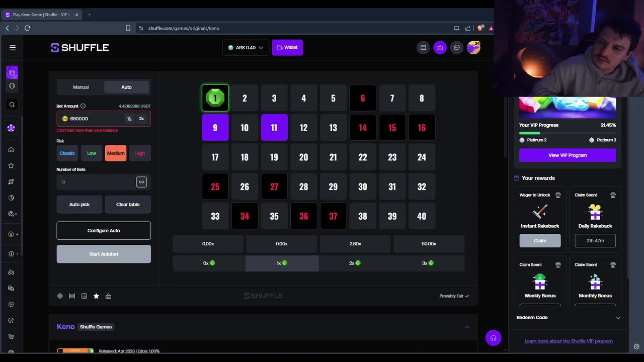Click the 50.00x payout box
This screenshot has height=362, width=644.
point(429,244)
